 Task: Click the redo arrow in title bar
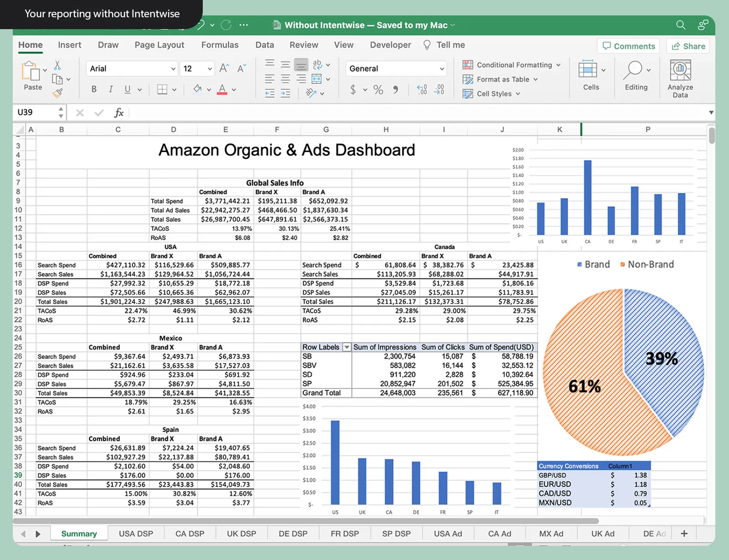226,25
